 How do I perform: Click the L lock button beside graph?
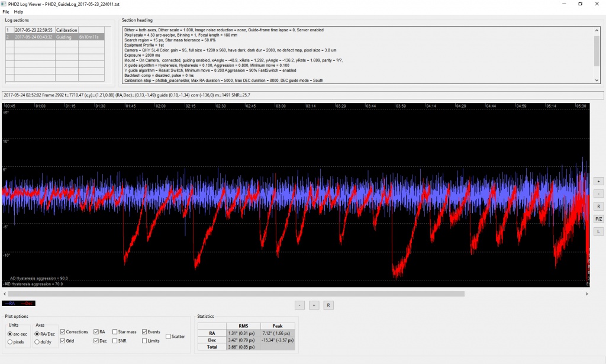599,231
